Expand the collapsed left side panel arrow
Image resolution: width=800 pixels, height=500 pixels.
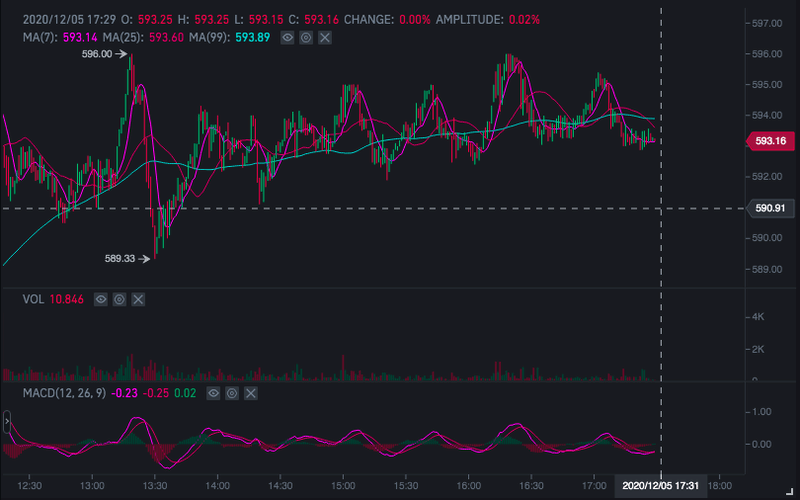(6, 422)
